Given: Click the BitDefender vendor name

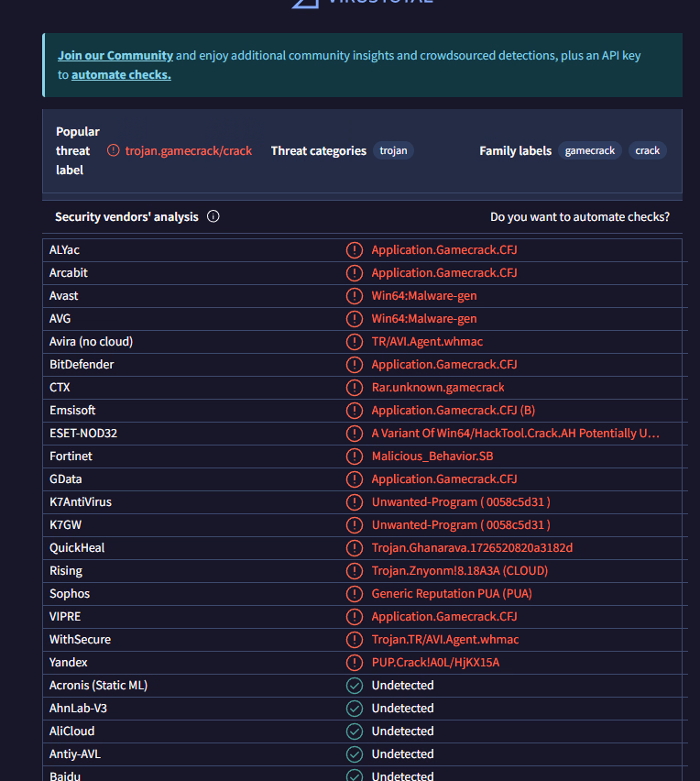Looking at the screenshot, I should tap(82, 364).
